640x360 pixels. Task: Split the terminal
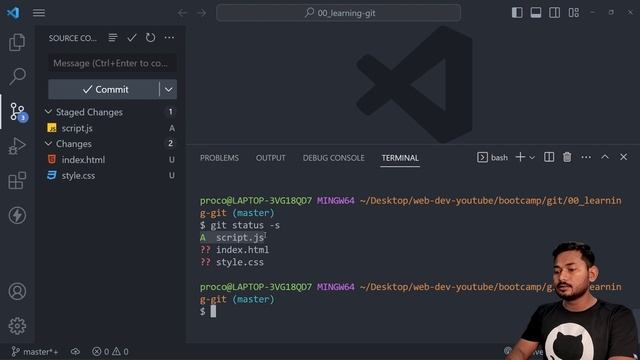(x=549, y=157)
